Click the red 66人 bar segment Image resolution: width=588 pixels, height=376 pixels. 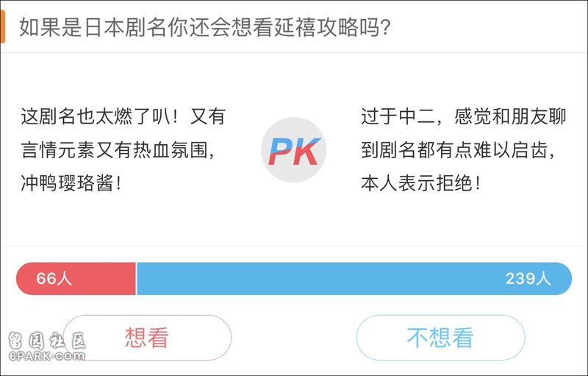click(x=76, y=278)
